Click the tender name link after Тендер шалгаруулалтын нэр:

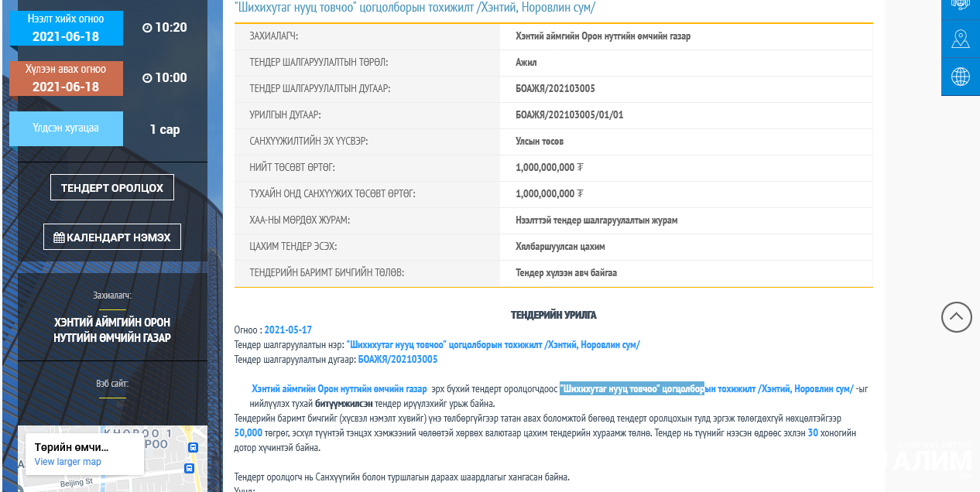tap(493, 344)
